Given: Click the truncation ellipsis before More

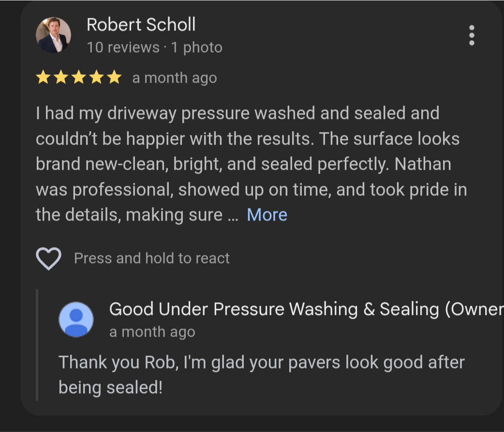Looking at the screenshot, I should tap(233, 216).
